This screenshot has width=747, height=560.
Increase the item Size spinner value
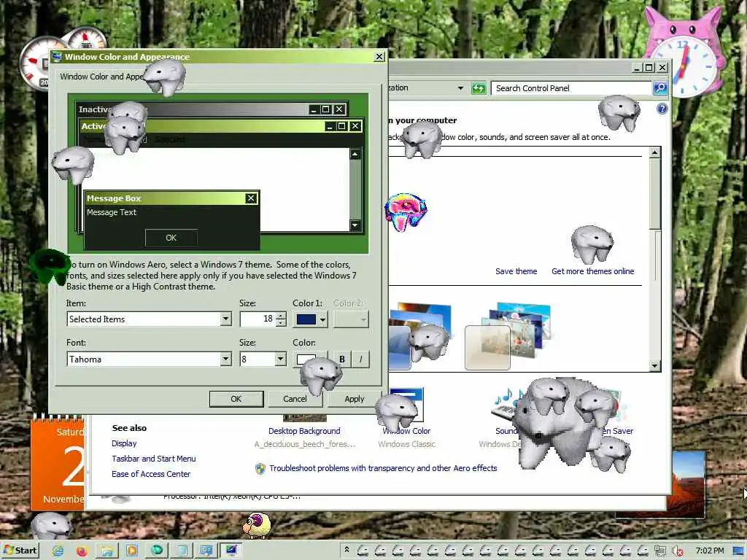pos(281,315)
